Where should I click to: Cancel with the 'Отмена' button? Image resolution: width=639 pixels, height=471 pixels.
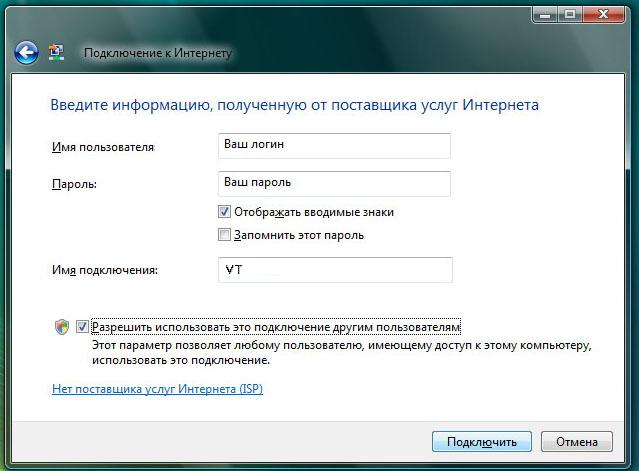[576, 441]
